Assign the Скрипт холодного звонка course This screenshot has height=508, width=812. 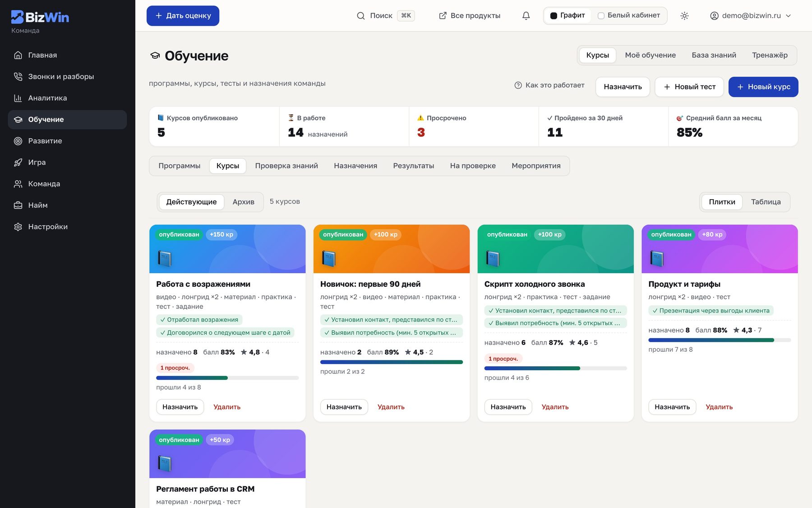tap(508, 407)
